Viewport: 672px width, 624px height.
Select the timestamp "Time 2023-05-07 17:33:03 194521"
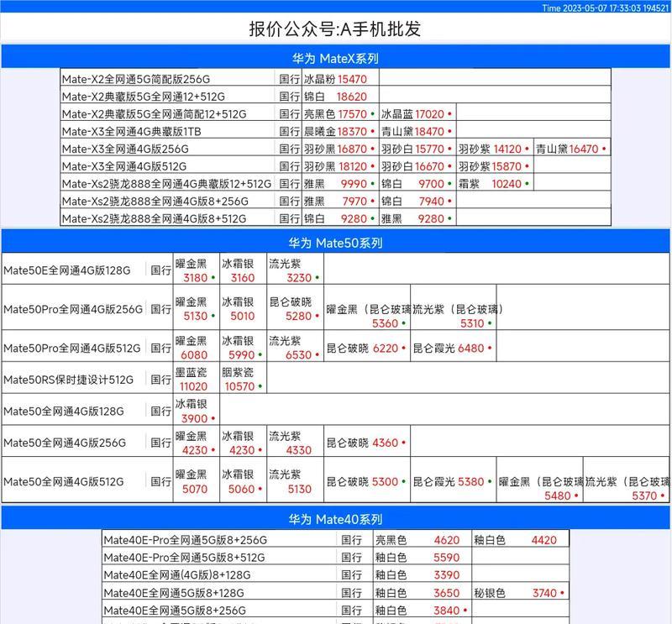click(605, 8)
